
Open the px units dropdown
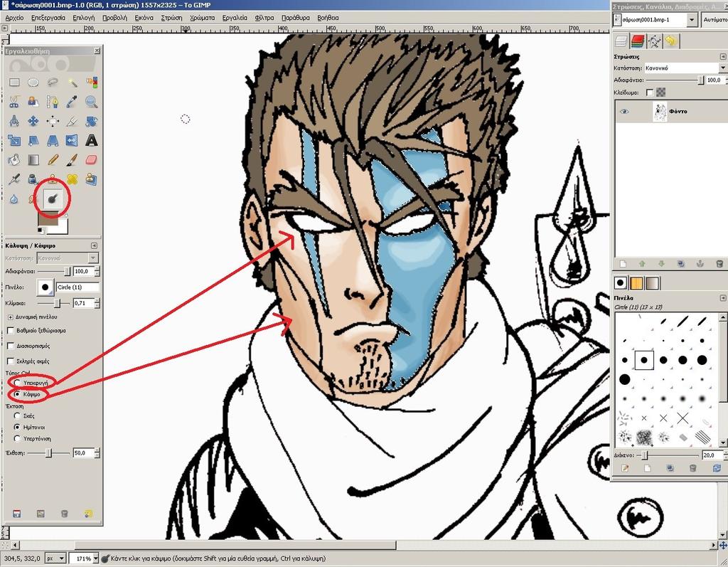[x=62, y=558]
